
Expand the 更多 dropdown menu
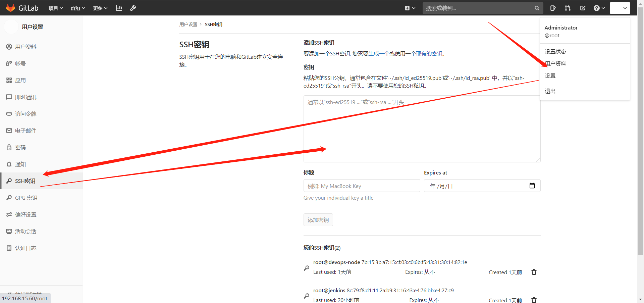pos(100,8)
